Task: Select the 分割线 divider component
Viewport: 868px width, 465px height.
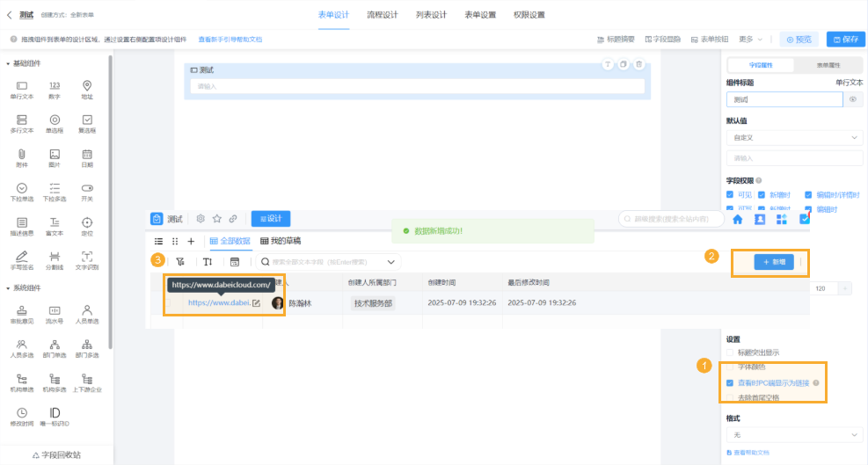Action: tap(55, 260)
